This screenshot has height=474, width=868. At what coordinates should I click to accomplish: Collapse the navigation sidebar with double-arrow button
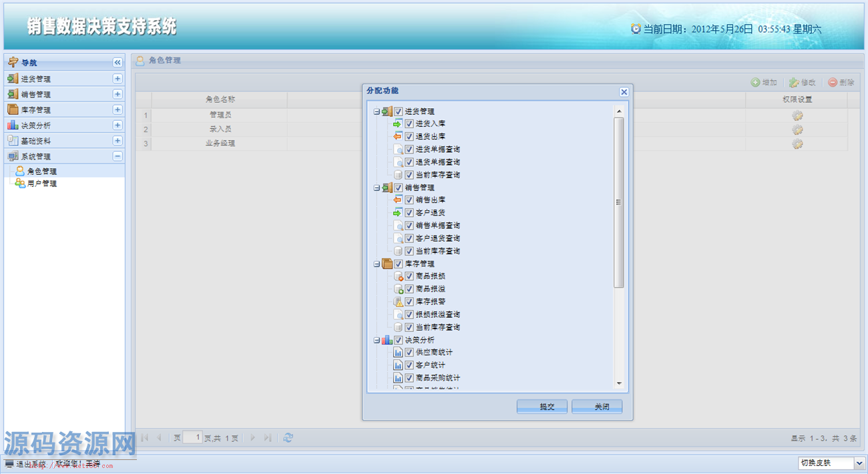(x=118, y=62)
